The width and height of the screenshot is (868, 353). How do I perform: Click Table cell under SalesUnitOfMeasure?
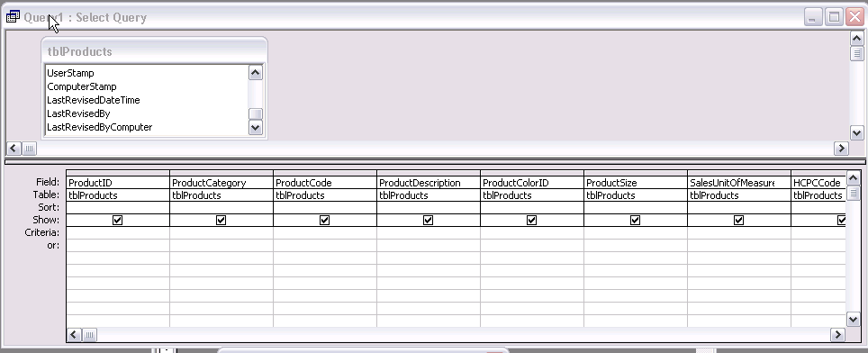point(739,195)
